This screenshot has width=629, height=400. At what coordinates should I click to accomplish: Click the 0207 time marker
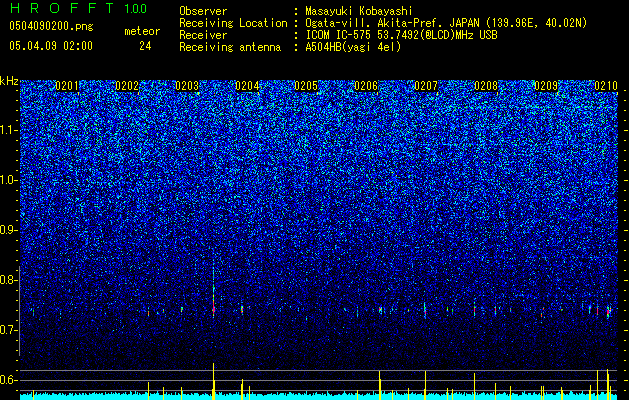[426, 86]
